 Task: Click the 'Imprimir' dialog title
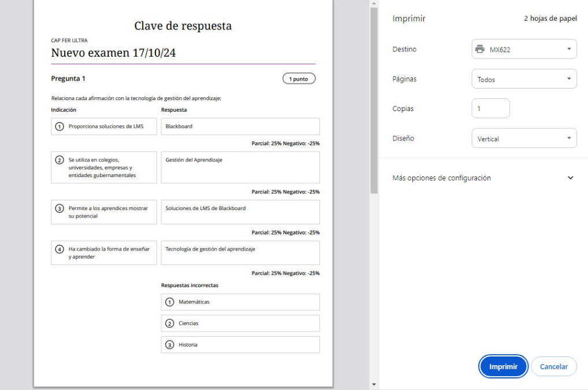click(409, 19)
